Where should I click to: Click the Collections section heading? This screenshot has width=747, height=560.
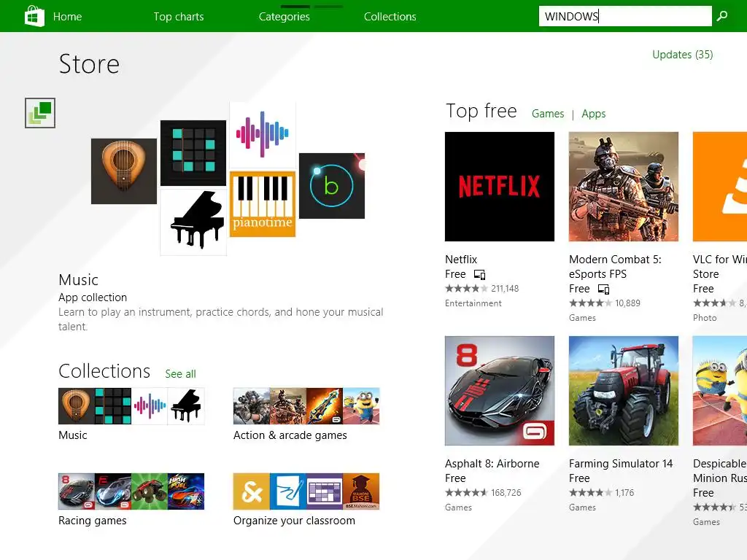(104, 371)
